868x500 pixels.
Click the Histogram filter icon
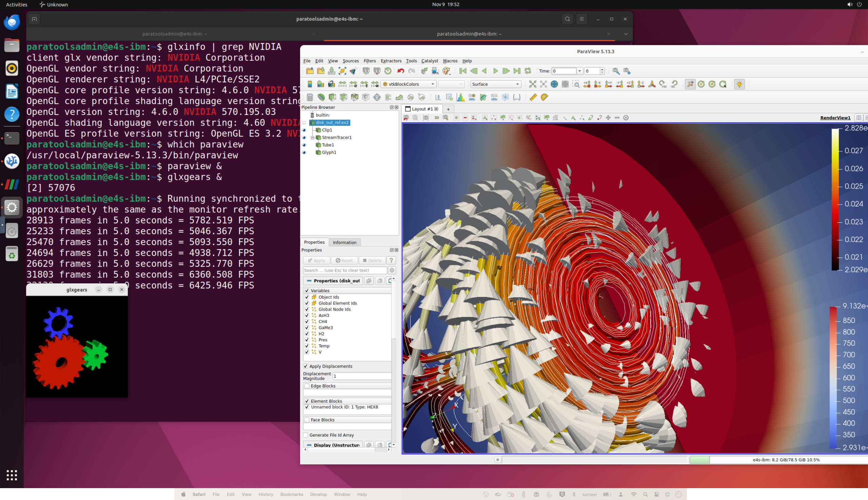[461, 98]
